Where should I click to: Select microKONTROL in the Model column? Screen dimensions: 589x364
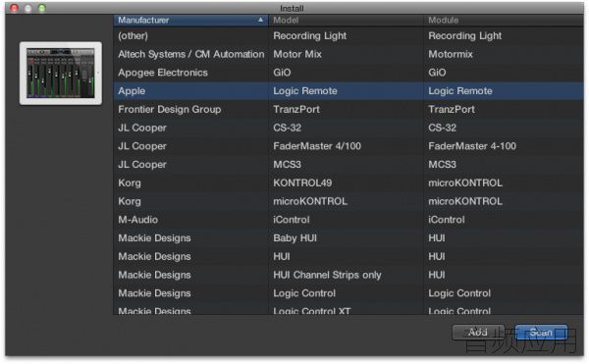[x=310, y=201]
